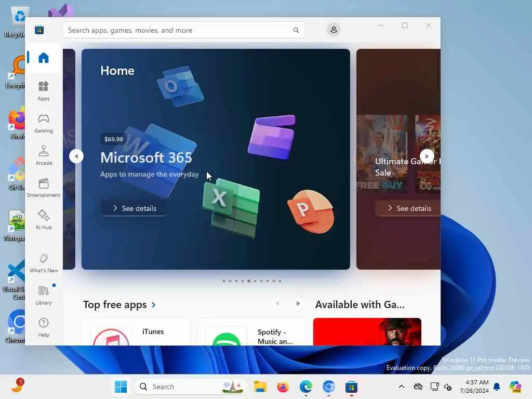Open the widgets icon with badge

click(17, 386)
